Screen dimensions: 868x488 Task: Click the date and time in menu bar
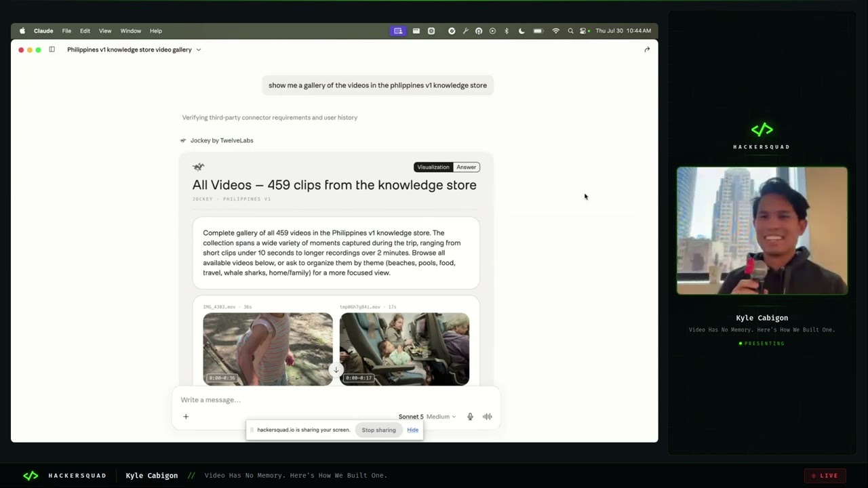(x=623, y=30)
